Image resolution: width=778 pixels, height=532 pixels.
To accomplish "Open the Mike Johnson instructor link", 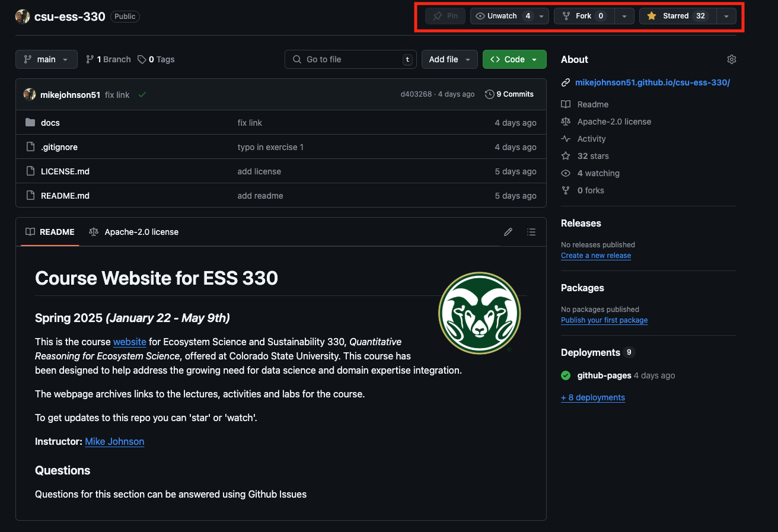I will click(x=114, y=441).
